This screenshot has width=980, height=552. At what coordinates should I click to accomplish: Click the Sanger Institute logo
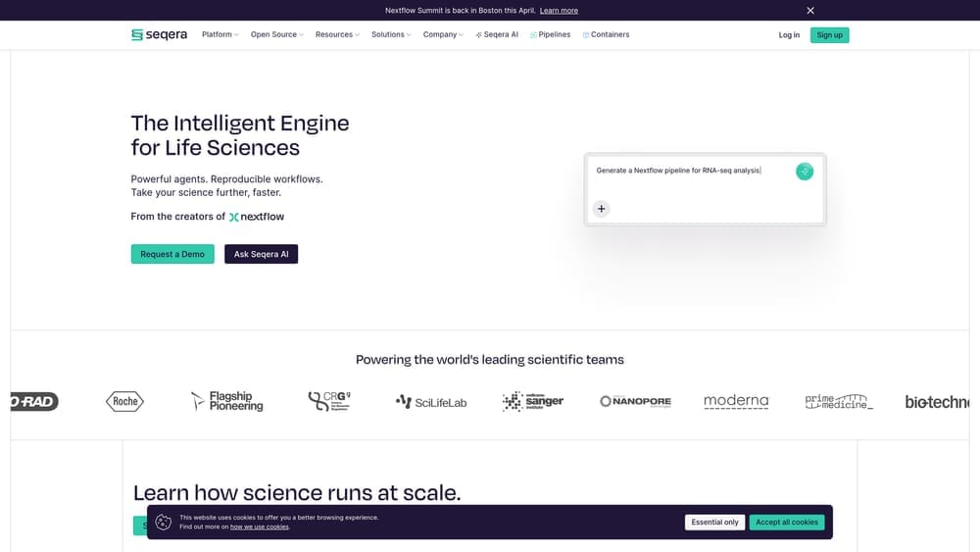(x=533, y=401)
